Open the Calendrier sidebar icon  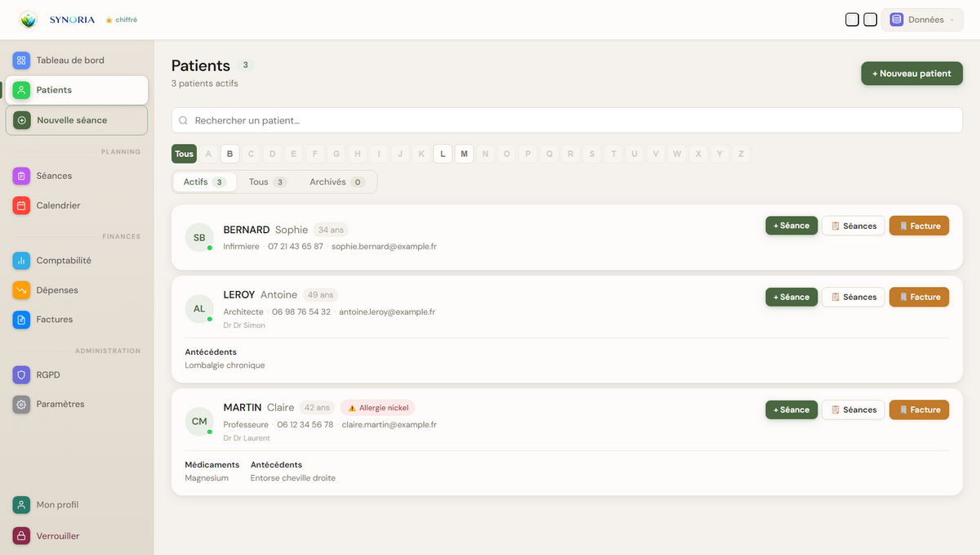(21, 205)
